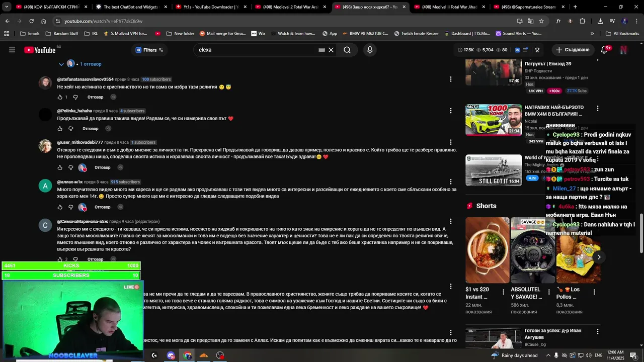Open browser home page
This screenshot has height=362, width=644.
coord(43,21)
